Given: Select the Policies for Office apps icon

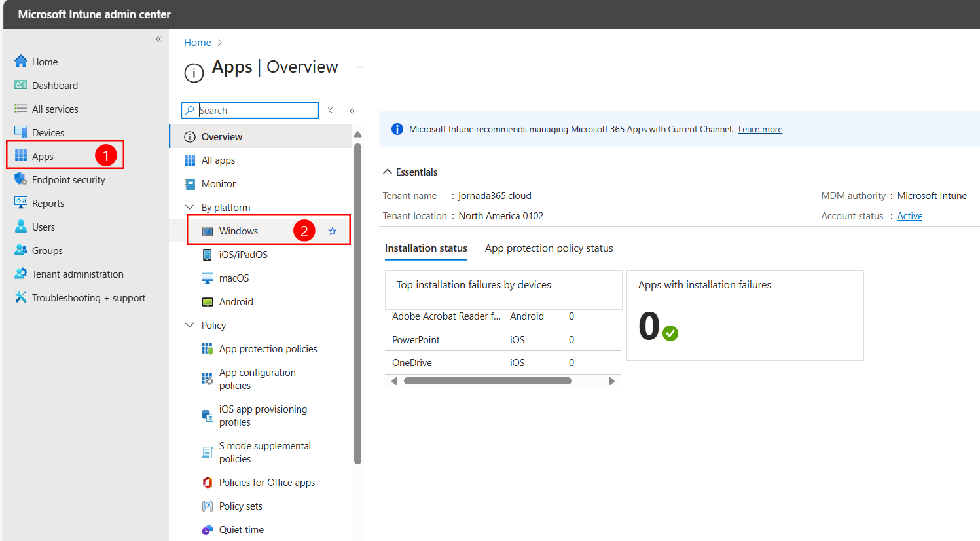Looking at the screenshot, I should pos(208,483).
